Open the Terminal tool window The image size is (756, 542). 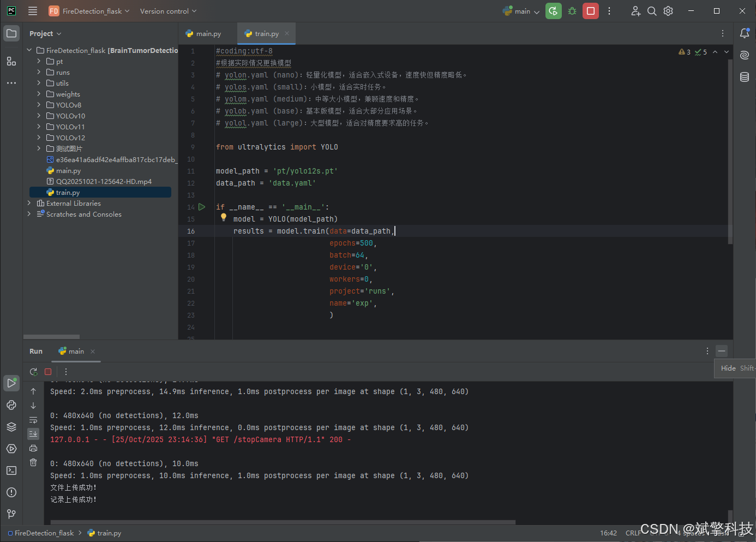(x=11, y=470)
